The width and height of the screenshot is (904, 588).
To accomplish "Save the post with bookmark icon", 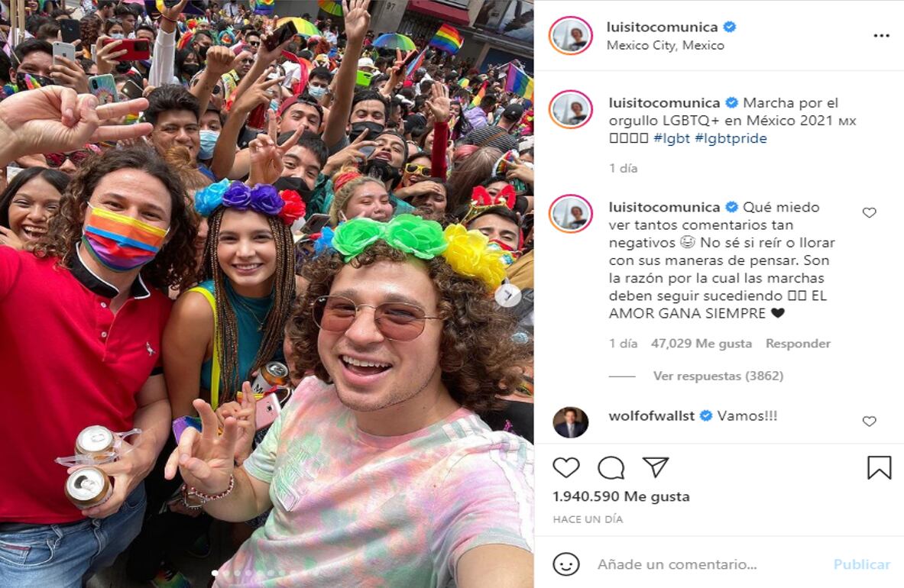I will [x=879, y=467].
